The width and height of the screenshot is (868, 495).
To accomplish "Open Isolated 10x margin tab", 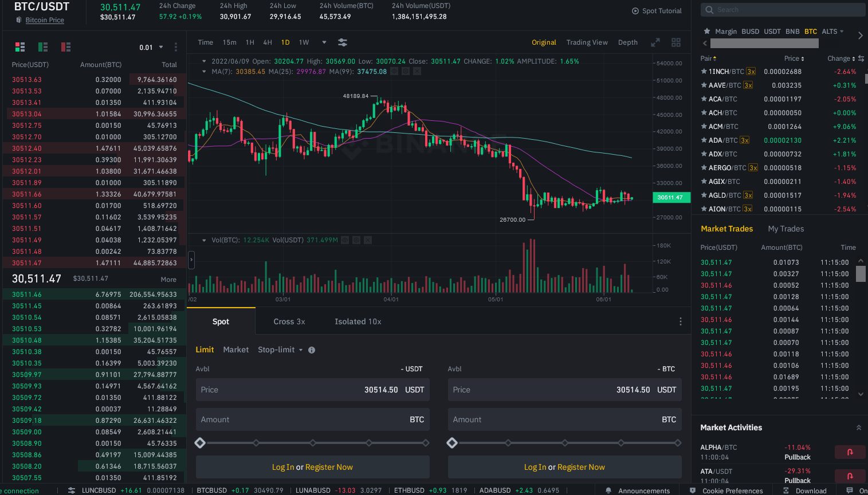I will pos(358,321).
